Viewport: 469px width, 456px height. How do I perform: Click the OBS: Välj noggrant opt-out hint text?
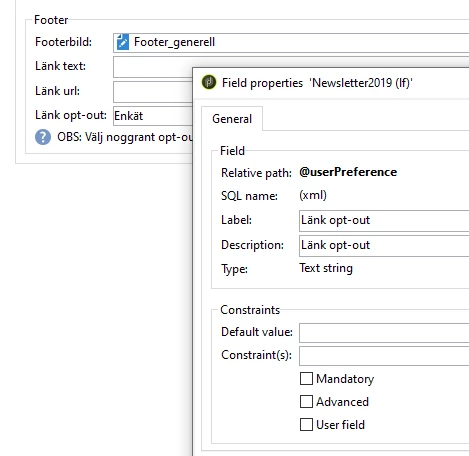(x=125, y=137)
